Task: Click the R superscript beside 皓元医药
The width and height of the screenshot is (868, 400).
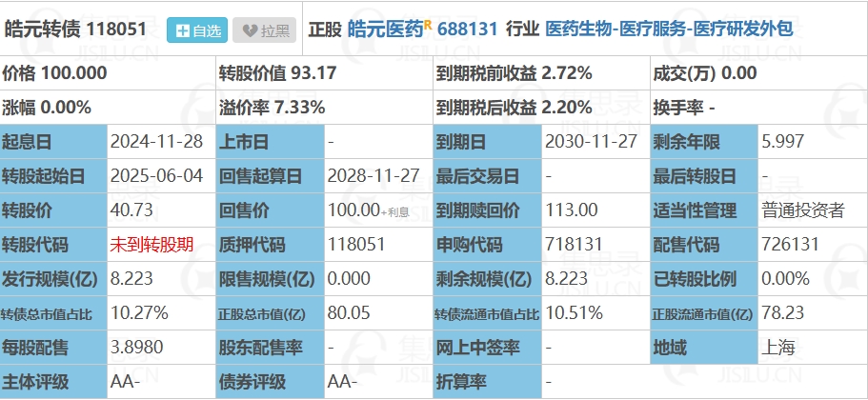Action: click(x=428, y=23)
